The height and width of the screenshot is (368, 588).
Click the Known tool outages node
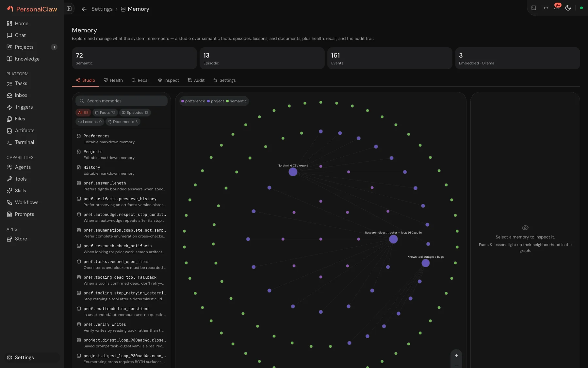426,263
